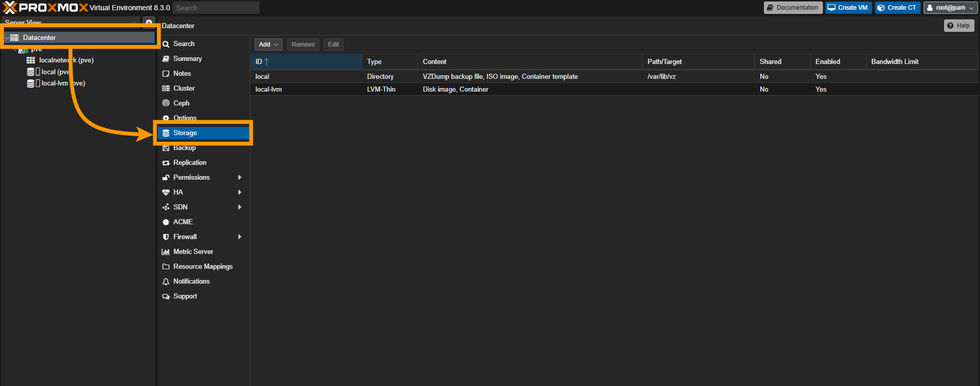
Task: Click the Path/Target column header
Action: click(698, 62)
